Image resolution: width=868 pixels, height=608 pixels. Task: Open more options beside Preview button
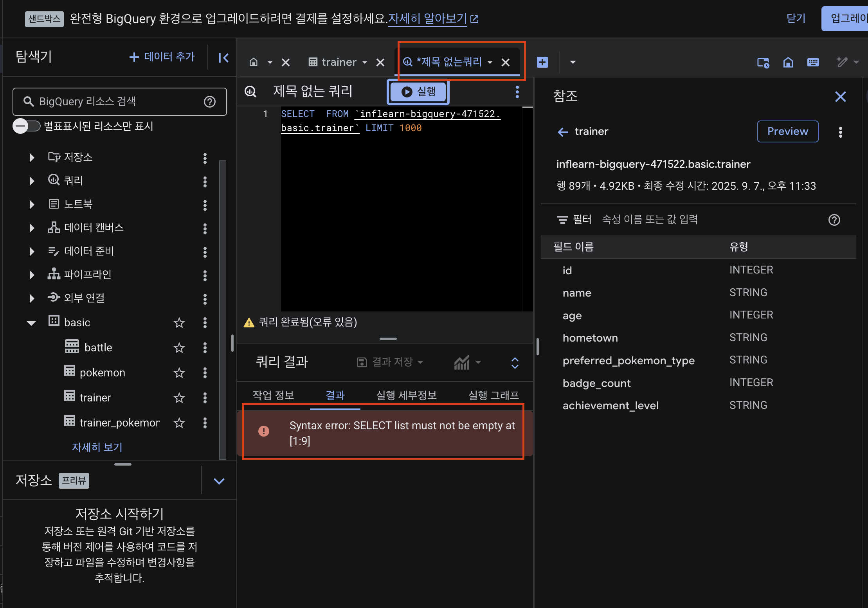pyautogui.click(x=841, y=132)
